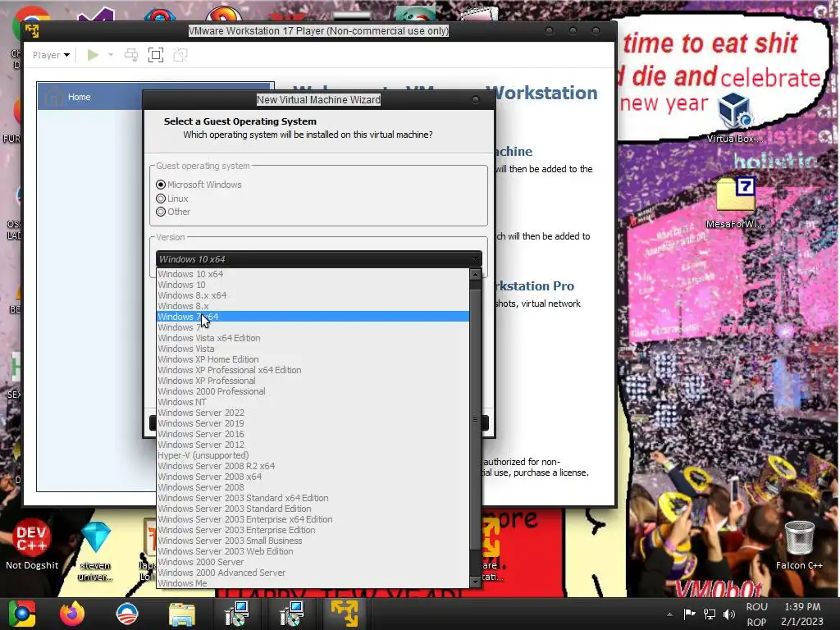This screenshot has width=840, height=630.
Task: Click the clock showing 1:39 PM
Action: coord(802,607)
